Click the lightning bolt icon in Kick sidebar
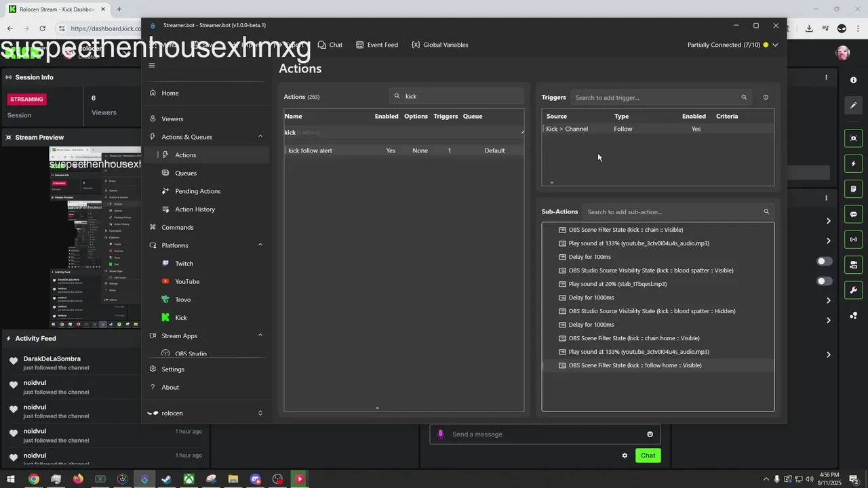Screen dimensions: 868x488 [x=853, y=163]
